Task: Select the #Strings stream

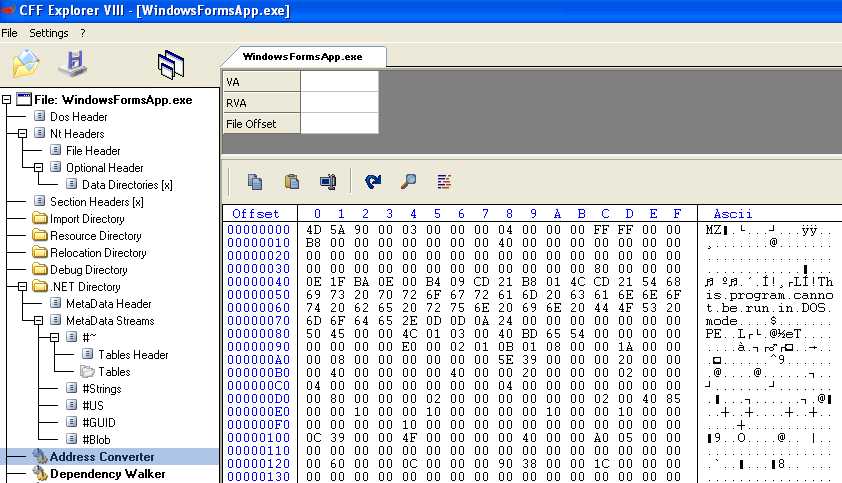Action: (x=101, y=389)
